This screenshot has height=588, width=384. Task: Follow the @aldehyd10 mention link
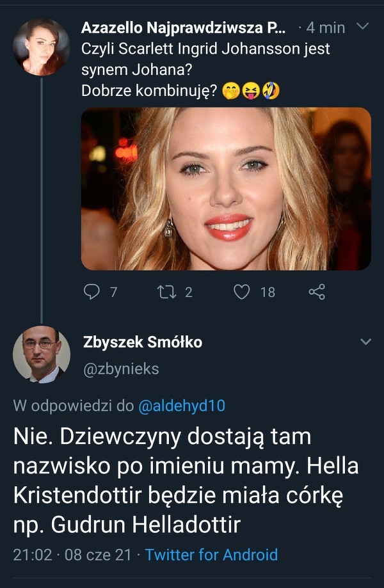pyautogui.click(x=182, y=406)
